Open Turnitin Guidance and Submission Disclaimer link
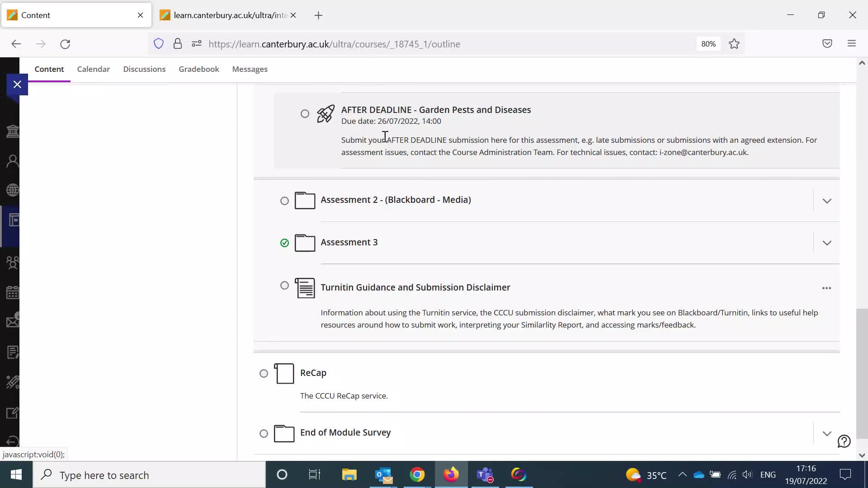The height and width of the screenshot is (488, 868). coord(415,287)
